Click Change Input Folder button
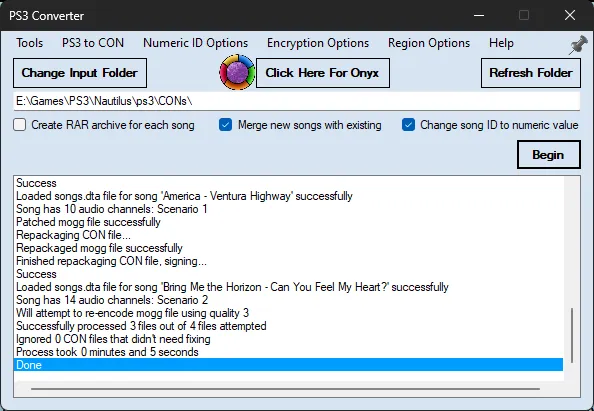The width and height of the screenshot is (594, 411). [x=80, y=73]
